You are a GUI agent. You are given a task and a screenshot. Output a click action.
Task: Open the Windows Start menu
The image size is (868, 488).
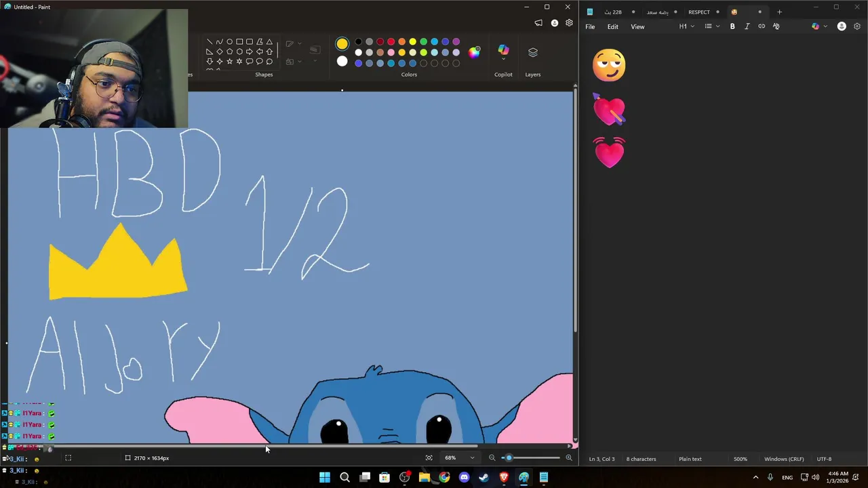coord(325,477)
